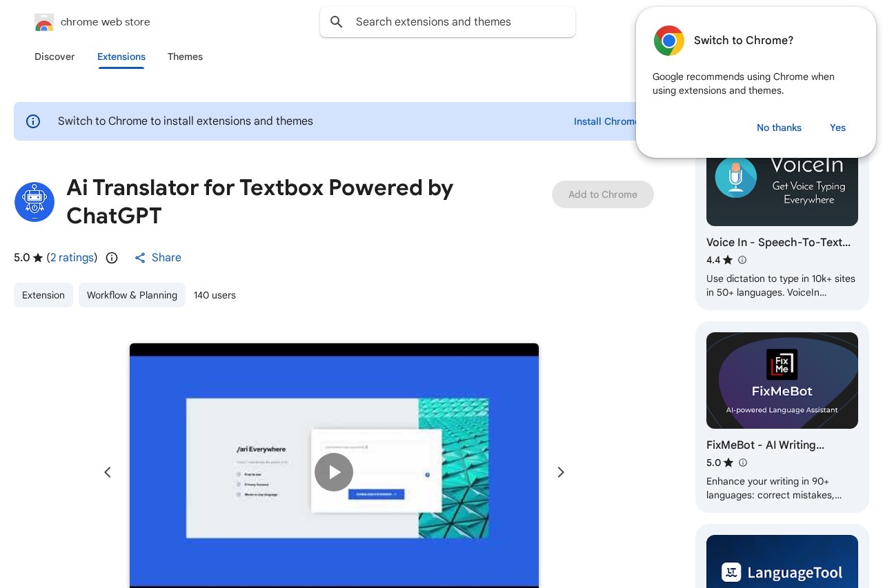Confirm switching to Chrome with Yes
Viewport: 883px width, 588px height.
tap(837, 128)
